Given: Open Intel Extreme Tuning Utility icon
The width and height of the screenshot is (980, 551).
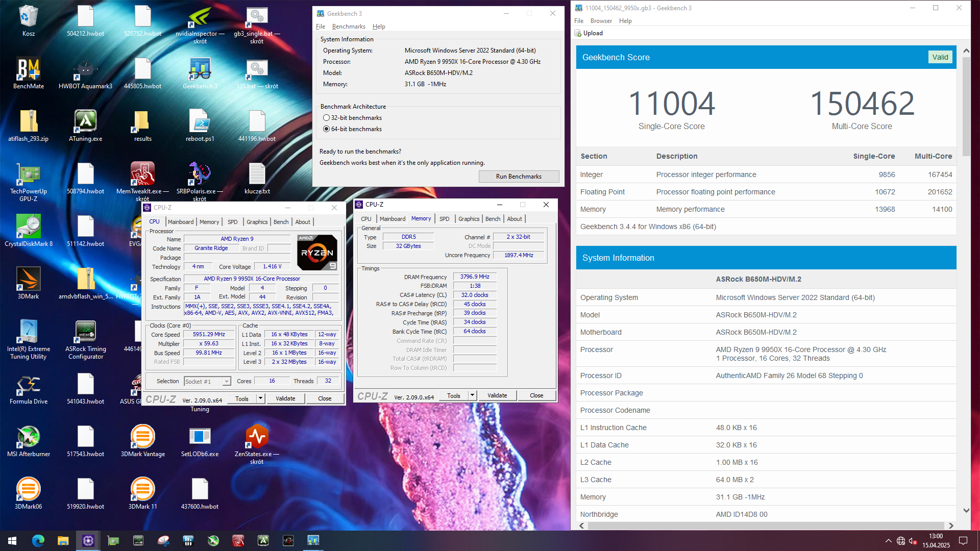Looking at the screenshot, I should coord(28,340).
